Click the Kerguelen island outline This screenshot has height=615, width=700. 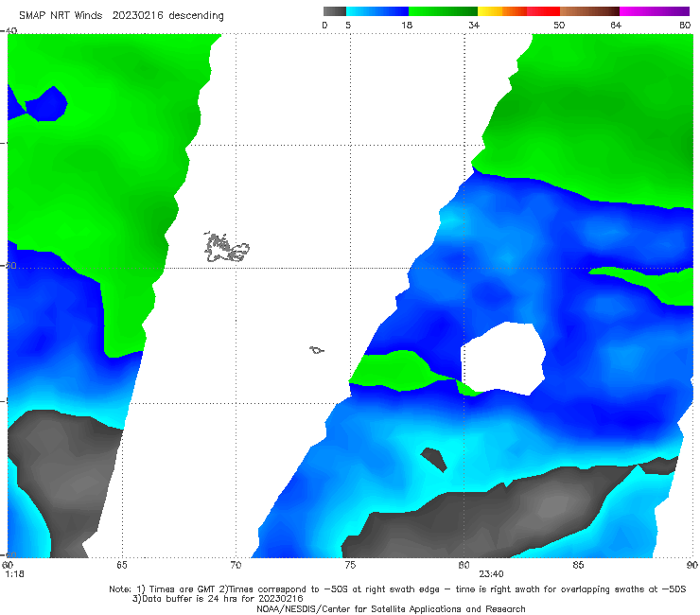[x=226, y=247]
